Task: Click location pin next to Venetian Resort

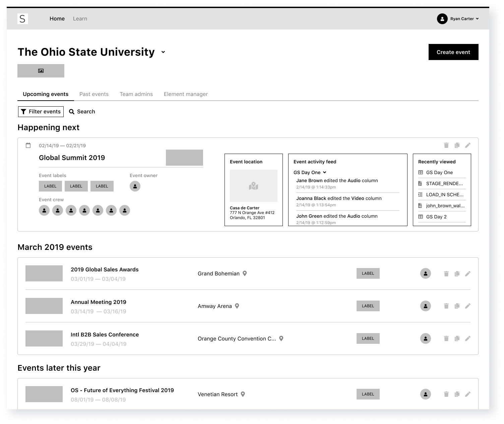Action: (x=243, y=394)
